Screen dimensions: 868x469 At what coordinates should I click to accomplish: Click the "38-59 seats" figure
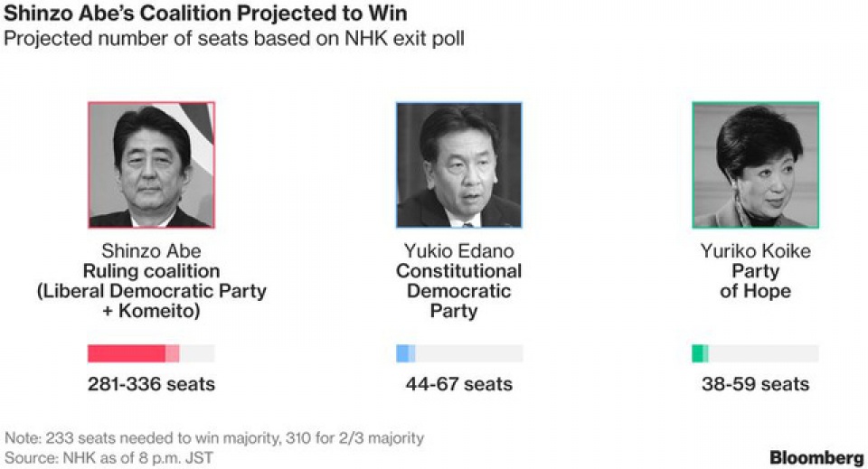(755, 384)
